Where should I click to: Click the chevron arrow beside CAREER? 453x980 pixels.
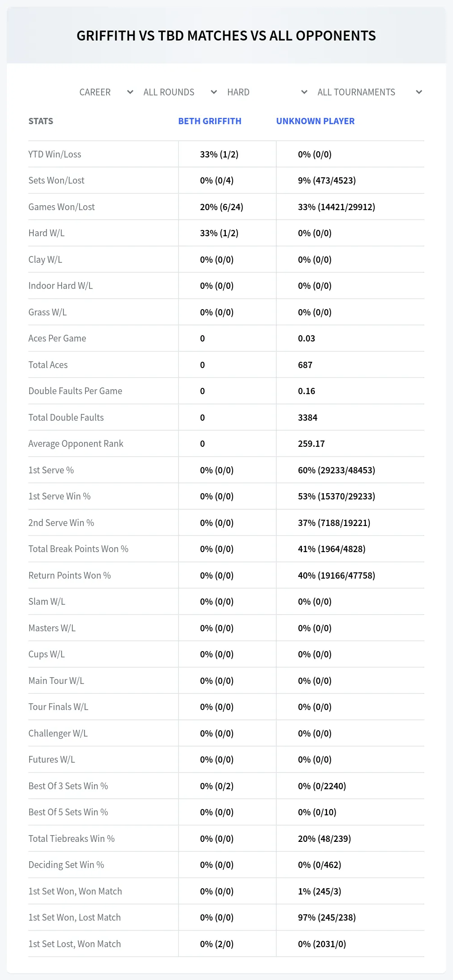(x=130, y=92)
